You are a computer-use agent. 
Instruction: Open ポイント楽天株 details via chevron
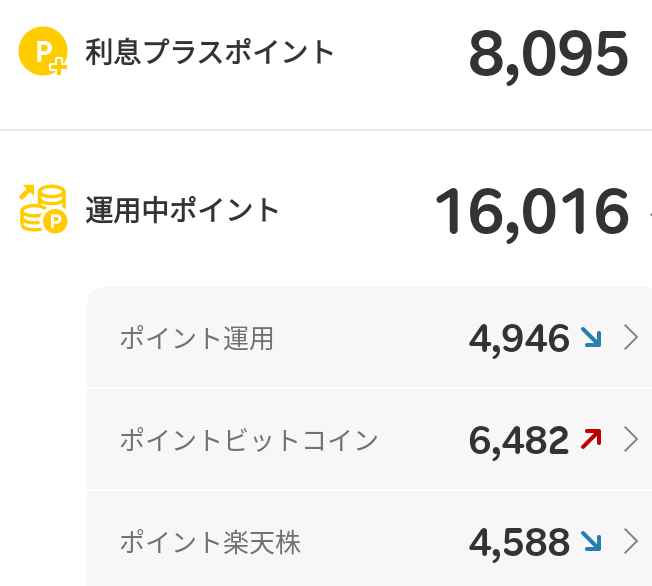tap(631, 541)
